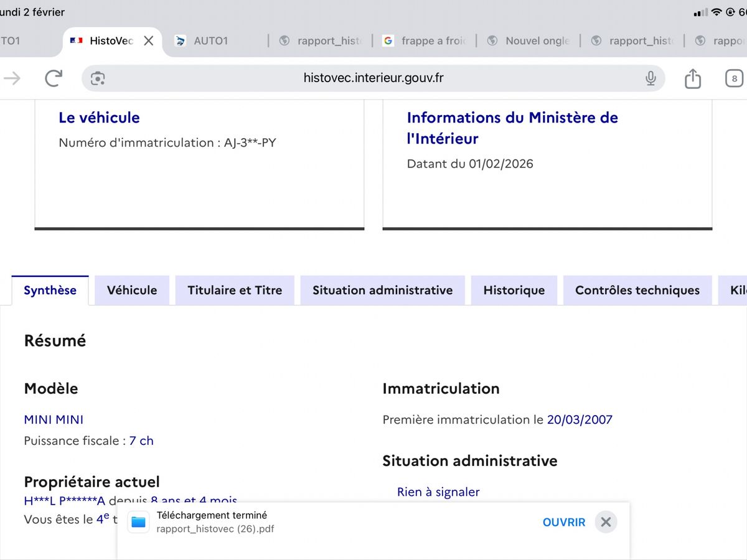Tap the forward navigation arrow
This screenshot has width=747, height=560.
(12, 78)
